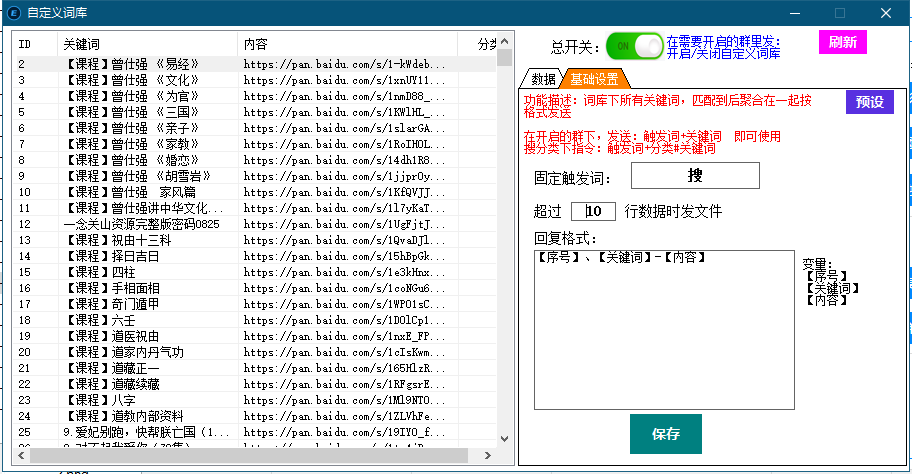The height and width of the screenshot is (474, 912).
Task: Select row 【课程】曾仕强 家风篇
Action: coord(255,192)
